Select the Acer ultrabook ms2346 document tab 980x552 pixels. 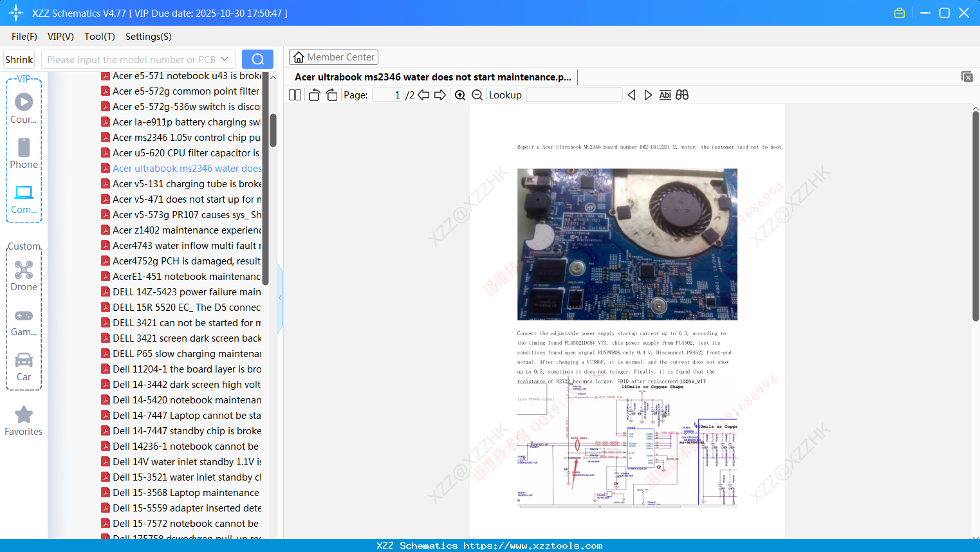click(433, 77)
